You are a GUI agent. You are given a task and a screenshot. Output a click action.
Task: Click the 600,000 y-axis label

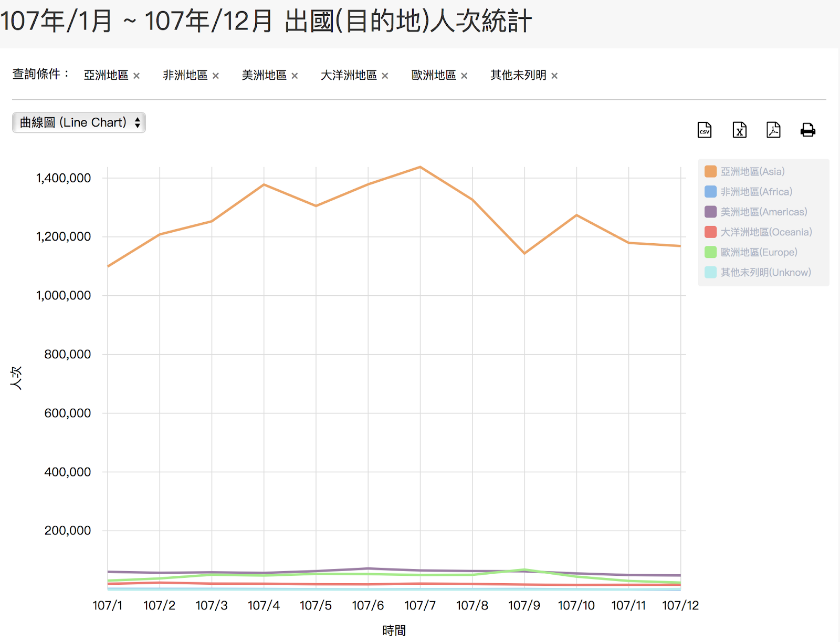68,413
